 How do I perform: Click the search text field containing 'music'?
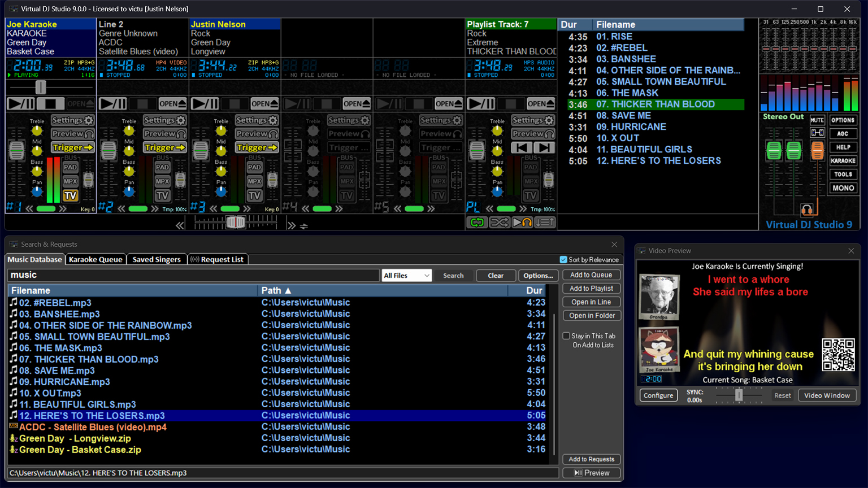[193, 275]
